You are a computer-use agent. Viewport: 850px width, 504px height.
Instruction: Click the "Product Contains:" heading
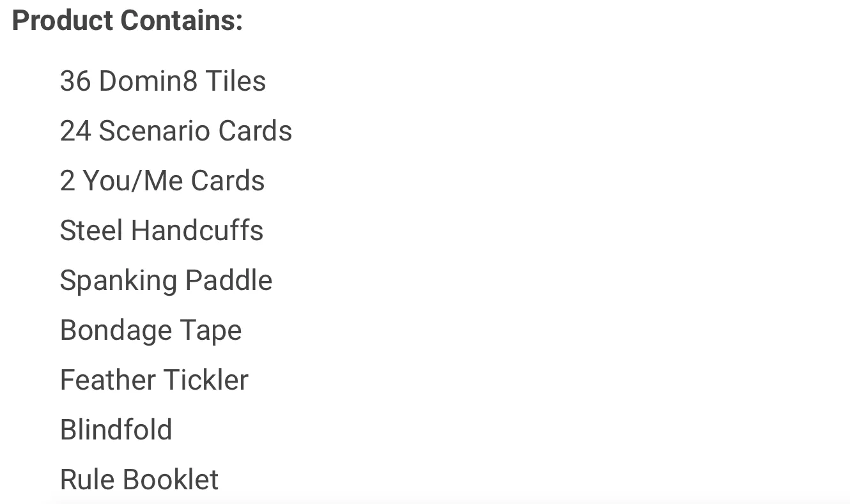[x=127, y=20]
